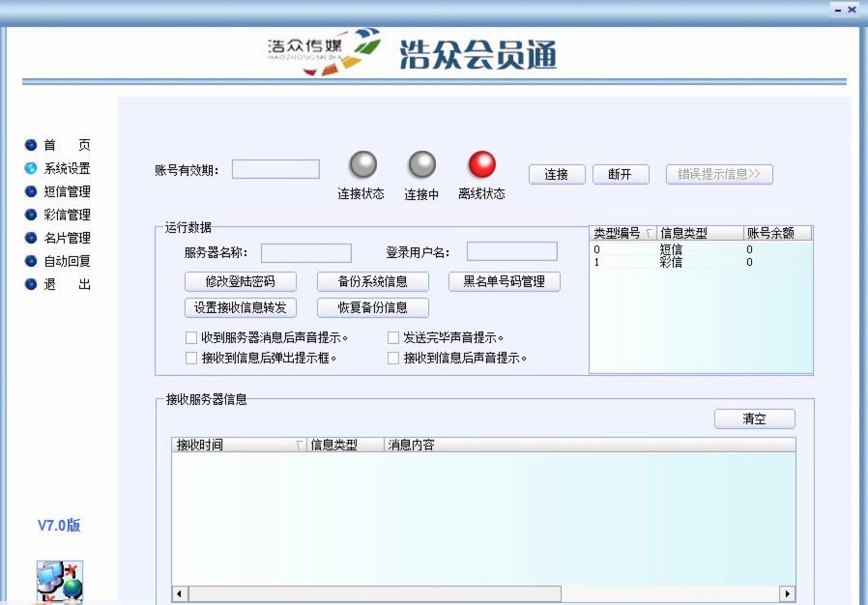The height and width of the screenshot is (605, 868).
Task: Click the bullet icon beside 短信管理
Action: (x=31, y=191)
